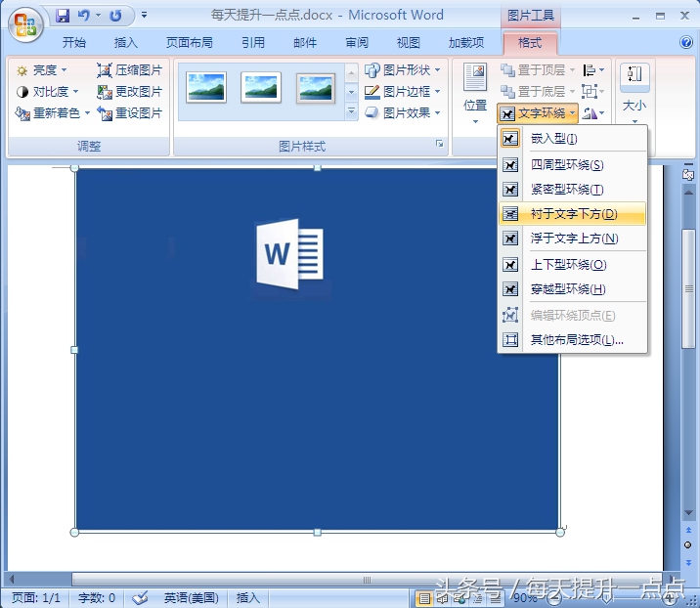Click 字数: 0 word count
700x608 pixels.
point(97,597)
